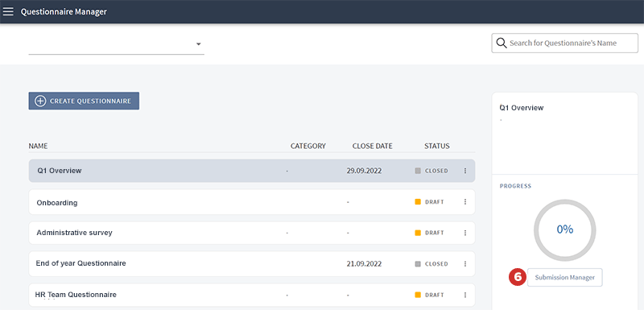Screen dimensions: 644x310
Task: Open three-dot menu for Onboarding
Action: coord(465,202)
